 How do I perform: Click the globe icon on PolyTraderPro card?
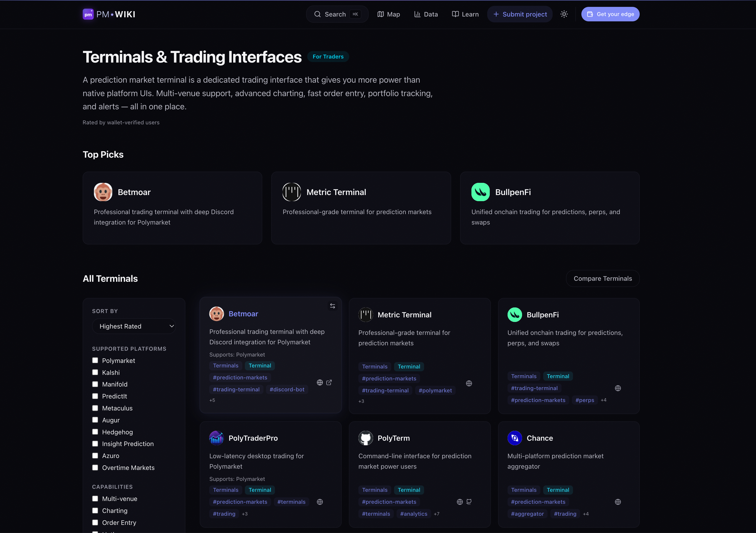point(320,502)
